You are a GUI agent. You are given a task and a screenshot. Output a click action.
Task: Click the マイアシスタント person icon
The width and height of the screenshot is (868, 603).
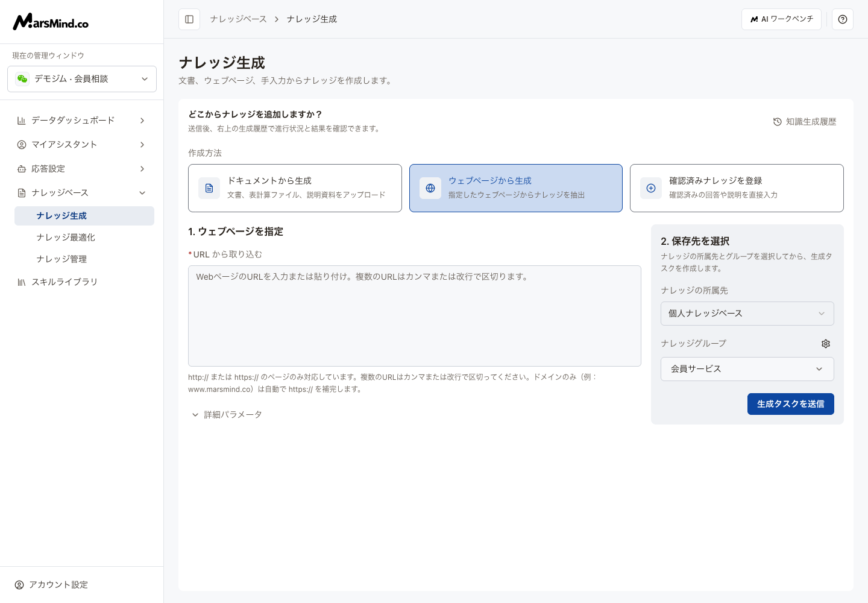click(x=22, y=145)
